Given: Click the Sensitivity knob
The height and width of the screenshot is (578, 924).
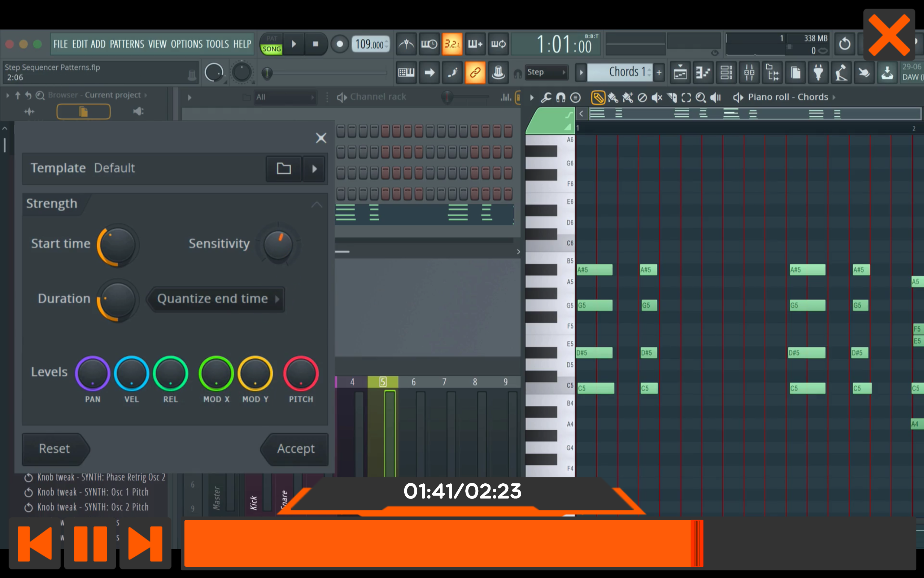Looking at the screenshot, I should 278,245.
